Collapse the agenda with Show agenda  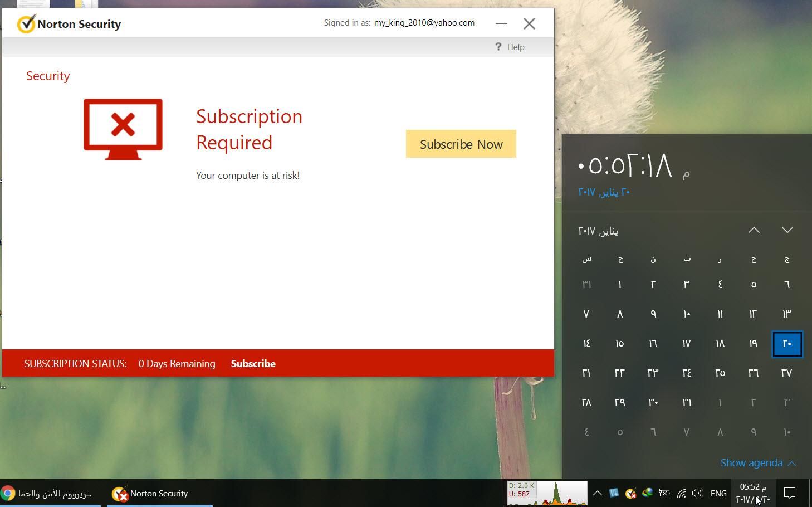758,462
